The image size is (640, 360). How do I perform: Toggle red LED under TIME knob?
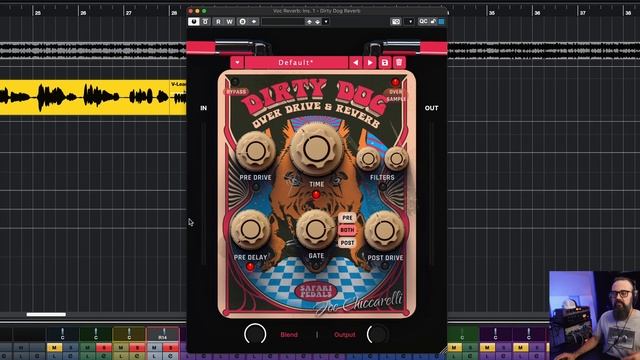[316, 195]
